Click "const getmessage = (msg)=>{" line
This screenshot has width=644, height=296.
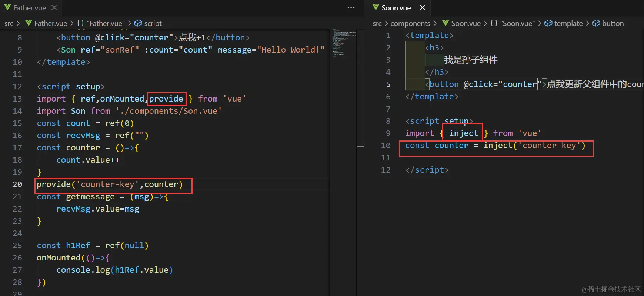tap(103, 197)
